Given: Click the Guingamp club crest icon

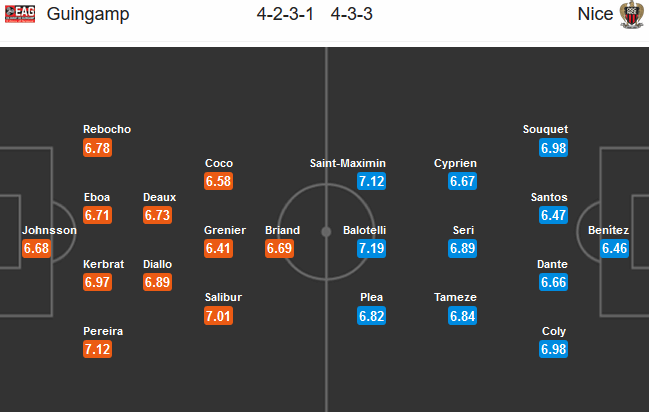Looking at the screenshot, I should (20, 16).
